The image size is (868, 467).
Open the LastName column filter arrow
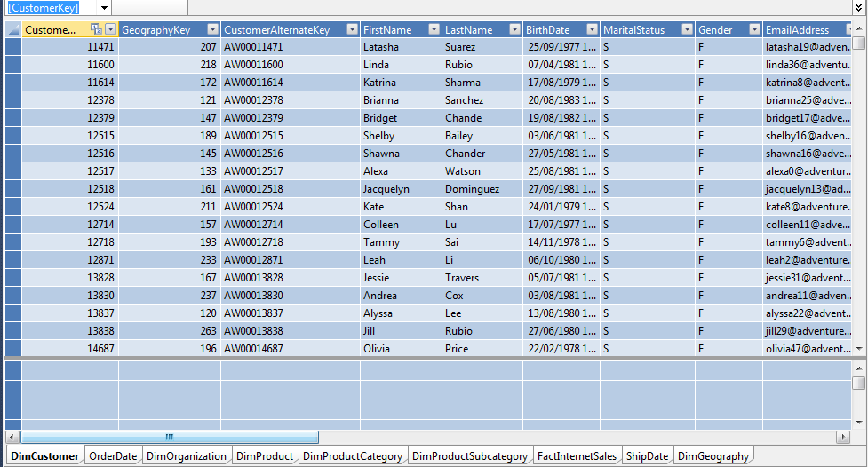click(x=514, y=29)
